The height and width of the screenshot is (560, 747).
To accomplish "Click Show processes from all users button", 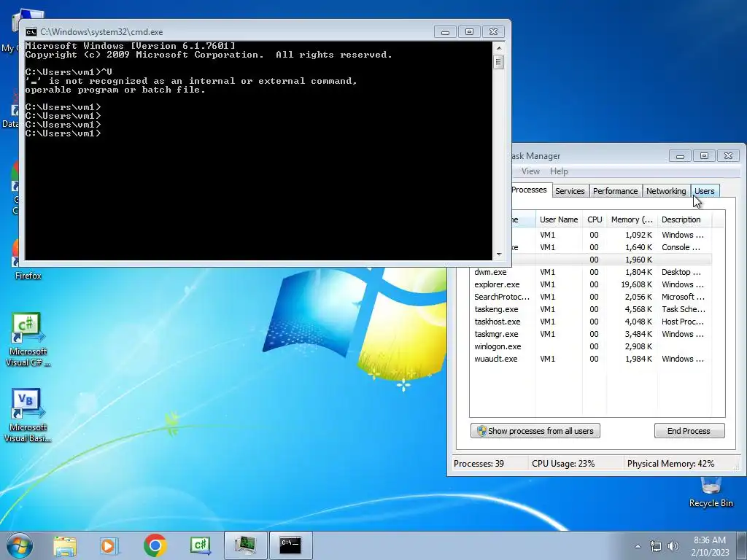I will 535,431.
